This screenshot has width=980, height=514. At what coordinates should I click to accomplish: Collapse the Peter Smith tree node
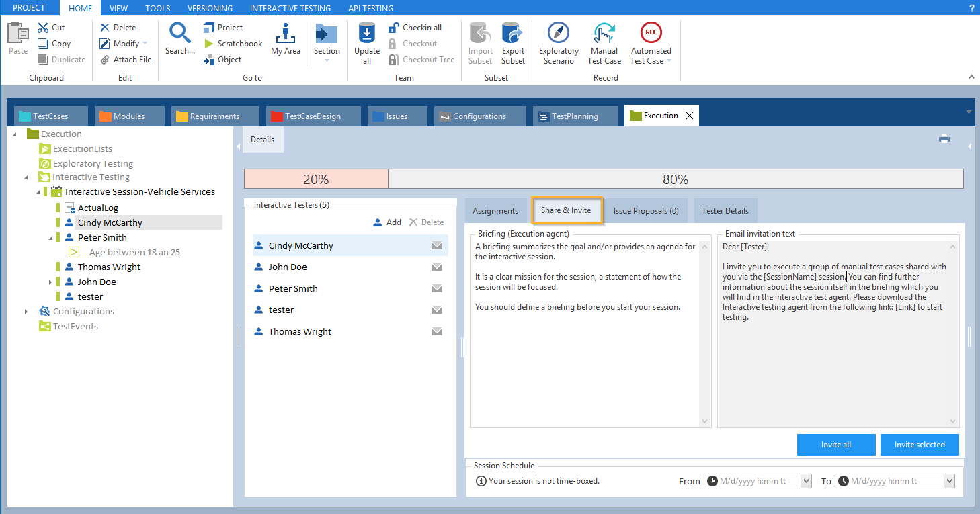[50, 238]
